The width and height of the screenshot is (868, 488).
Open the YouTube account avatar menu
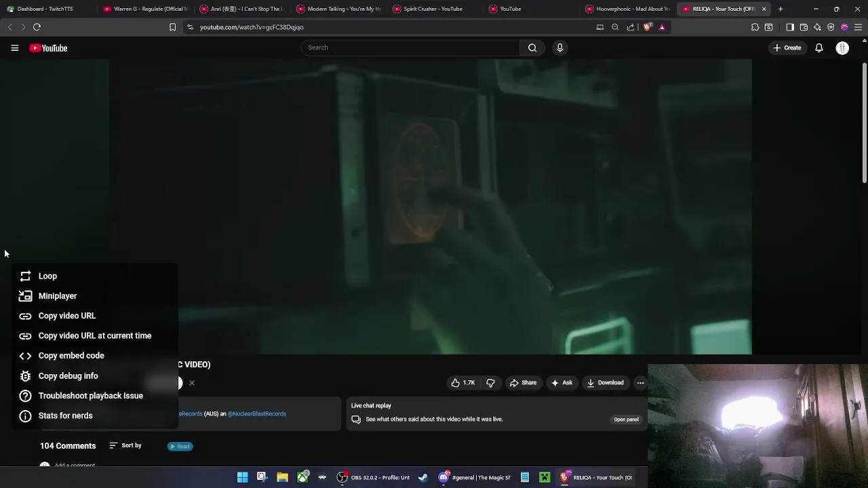842,48
